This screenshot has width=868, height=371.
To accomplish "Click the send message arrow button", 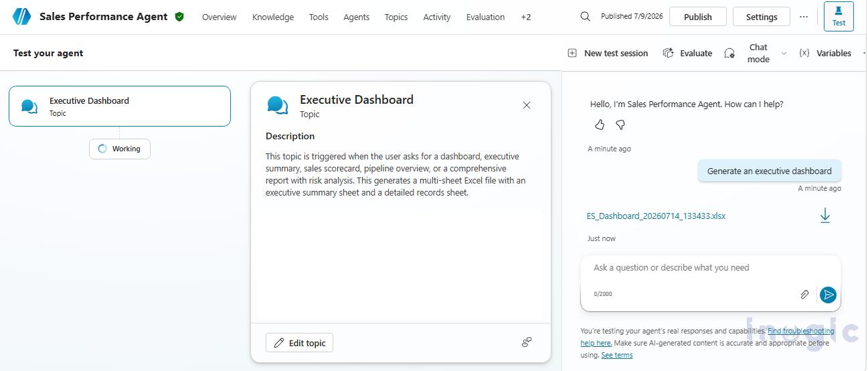I will [828, 295].
